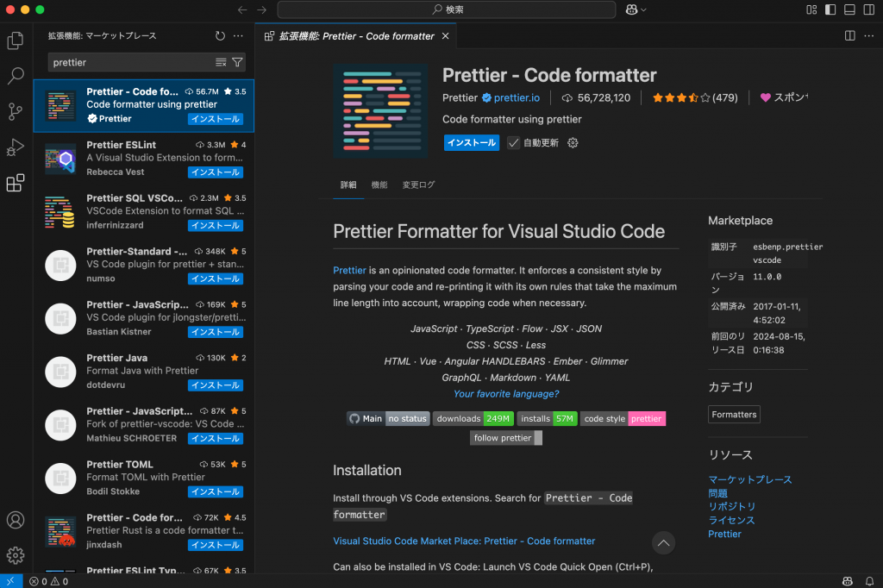
Task: Toggle secondary side bar visibility
Action: (x=869, y=9)
